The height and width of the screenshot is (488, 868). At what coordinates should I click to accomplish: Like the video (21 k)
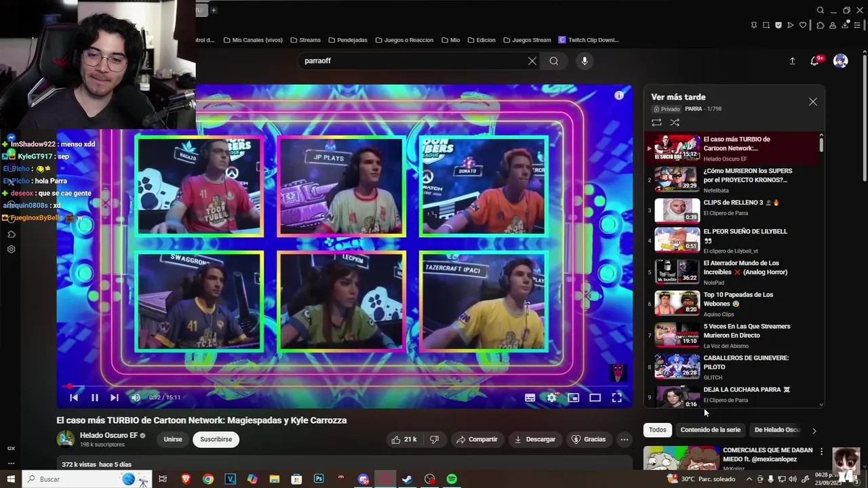pos(403,439)
